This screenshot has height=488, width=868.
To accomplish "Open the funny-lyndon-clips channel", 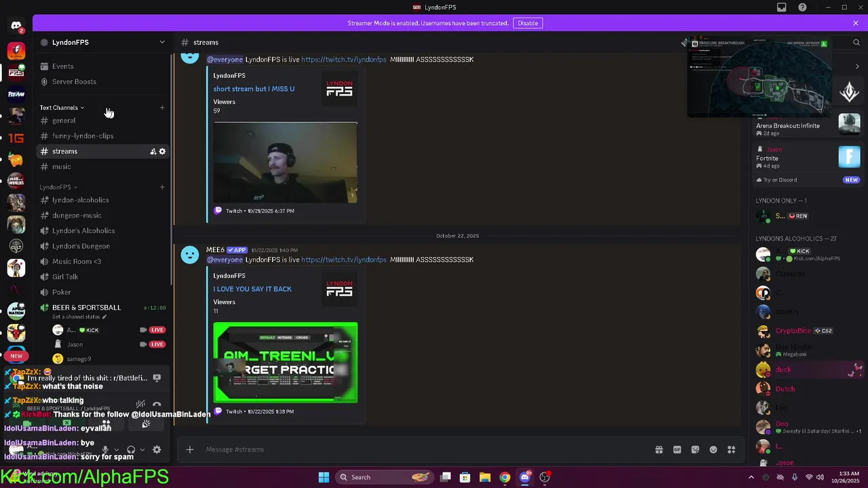I will click(102, 136).
